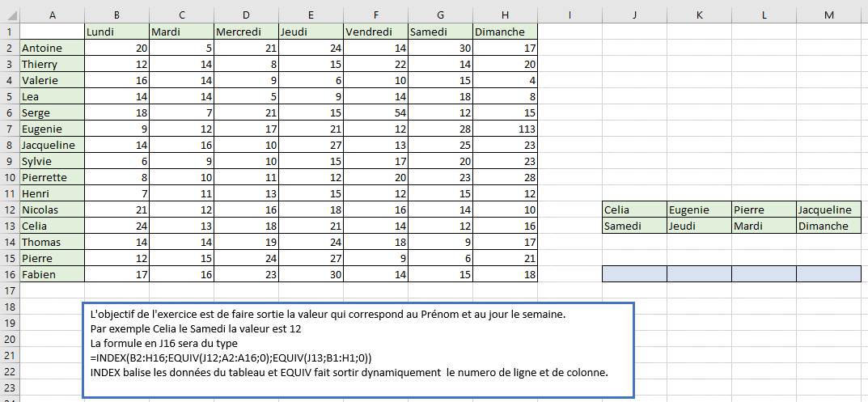Select the Pierrette name cell
Viewport: 868px width, 402px height.
(52, 177)
